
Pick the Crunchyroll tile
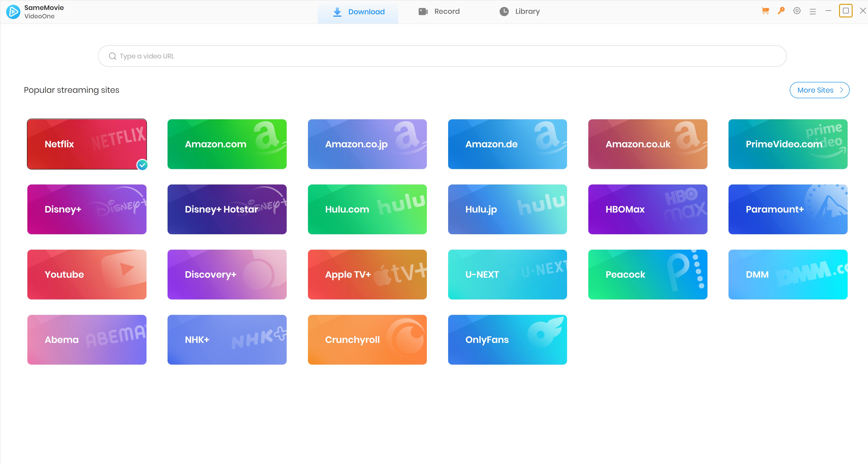pyautogui.click(x=367, y=340)
